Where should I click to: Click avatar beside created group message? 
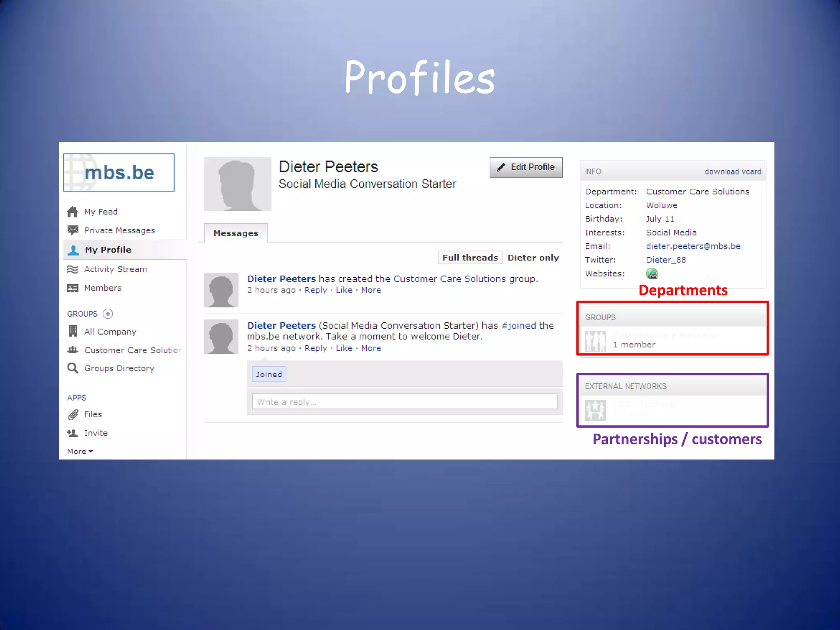click(221, 290)
